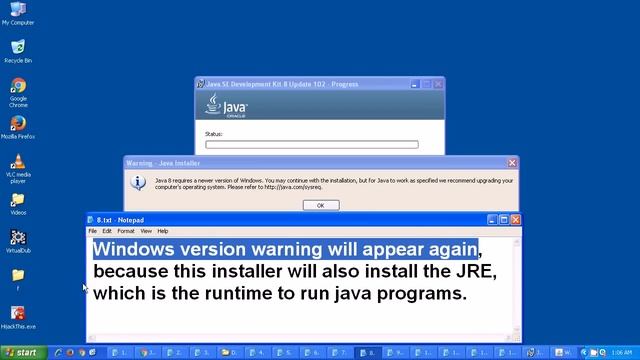Click the Java installer taskbar button

click(x=536, y=353)
